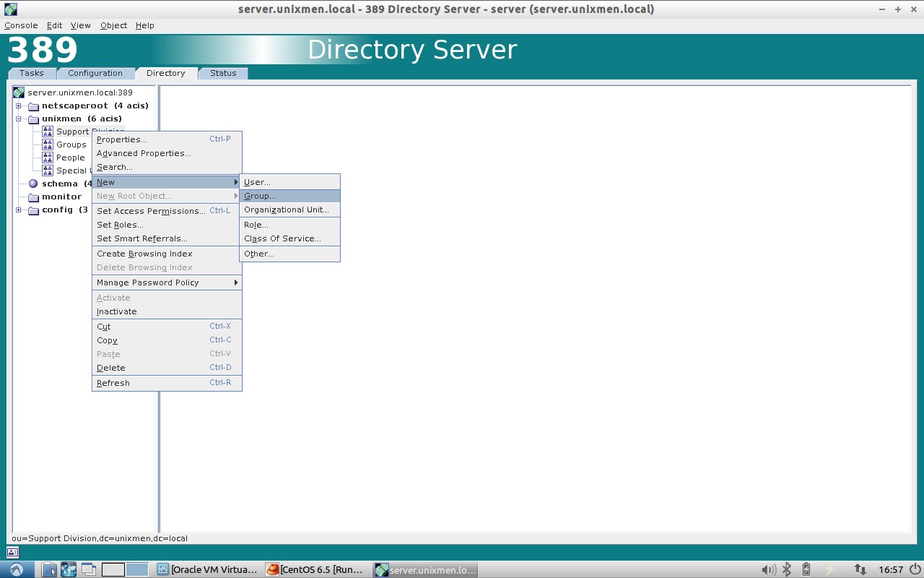Screen dimensions: 924x578
Task: Click the battery tray icon
Action: [x=806, y=569]
